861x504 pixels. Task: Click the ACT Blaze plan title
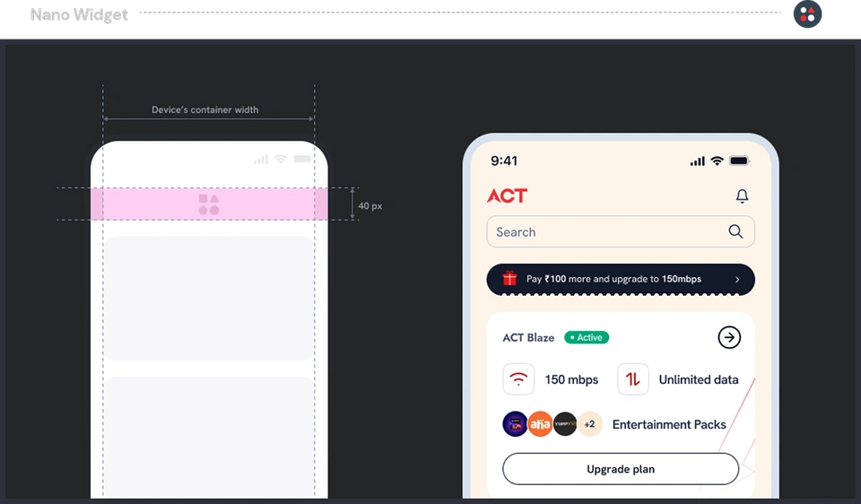coord(528,338)
